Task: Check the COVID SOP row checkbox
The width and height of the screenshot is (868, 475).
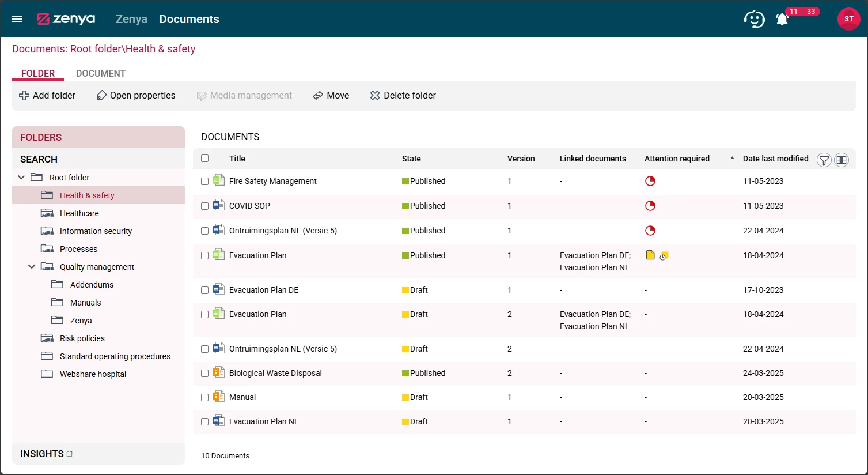Action: pos(204,206)
